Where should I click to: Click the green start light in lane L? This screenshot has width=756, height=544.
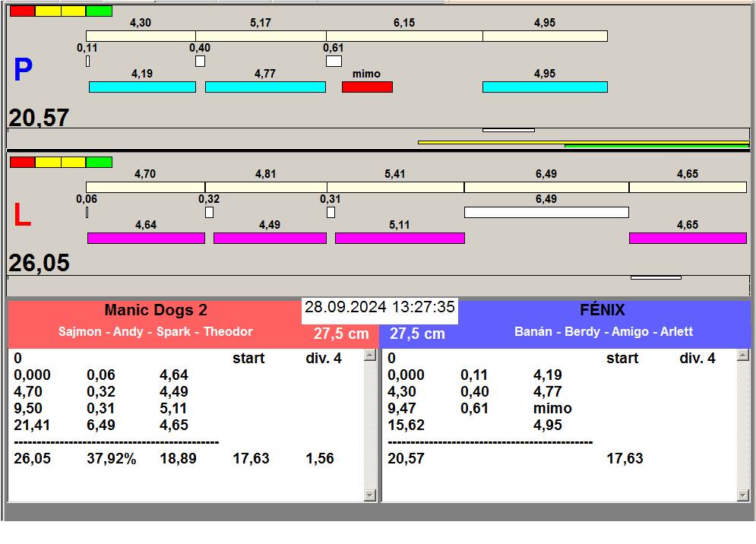[x=99, y=162]
